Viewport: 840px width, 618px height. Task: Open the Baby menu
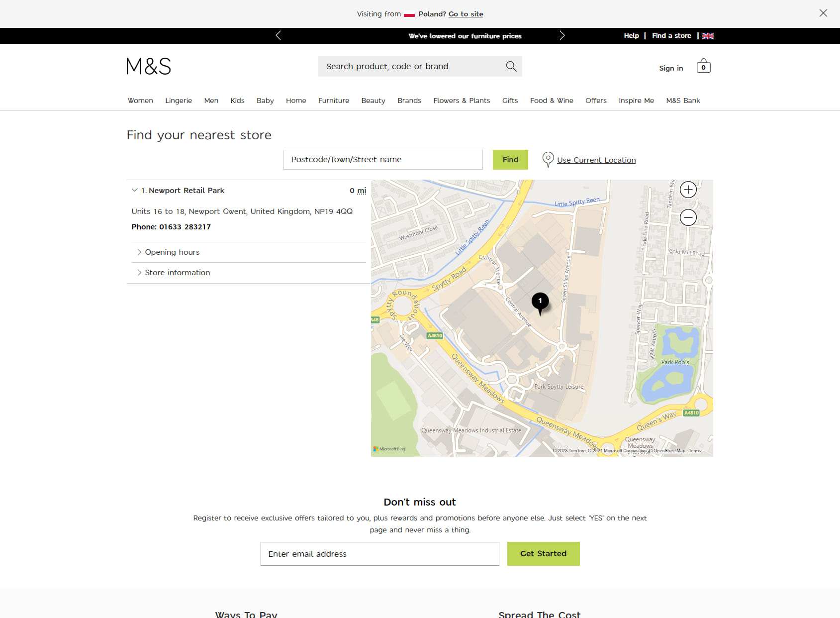265,101
